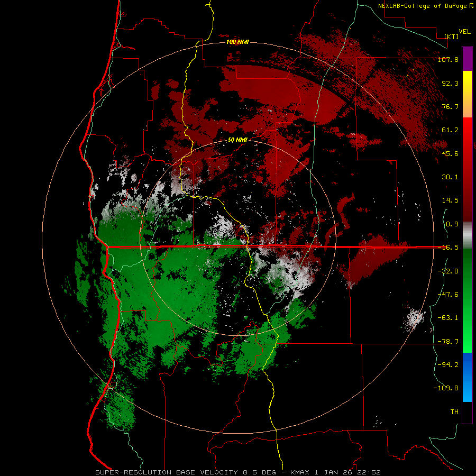Screen dimensions: 476x476
Task: Click the -32.0 velocity scale value
Action: click(x=448, y=271)
